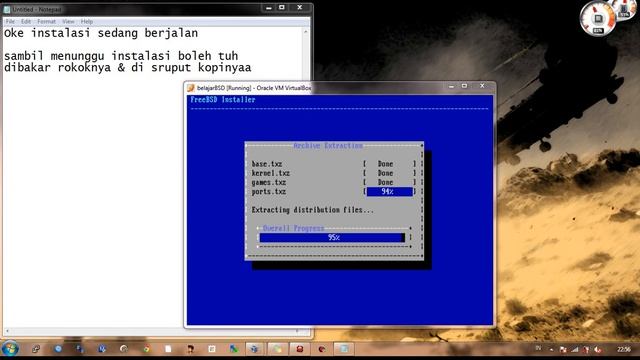Viewport: 640px width, 360px height.
Task: Click the white square taskbar icon
Action: [x=212, y=349]
